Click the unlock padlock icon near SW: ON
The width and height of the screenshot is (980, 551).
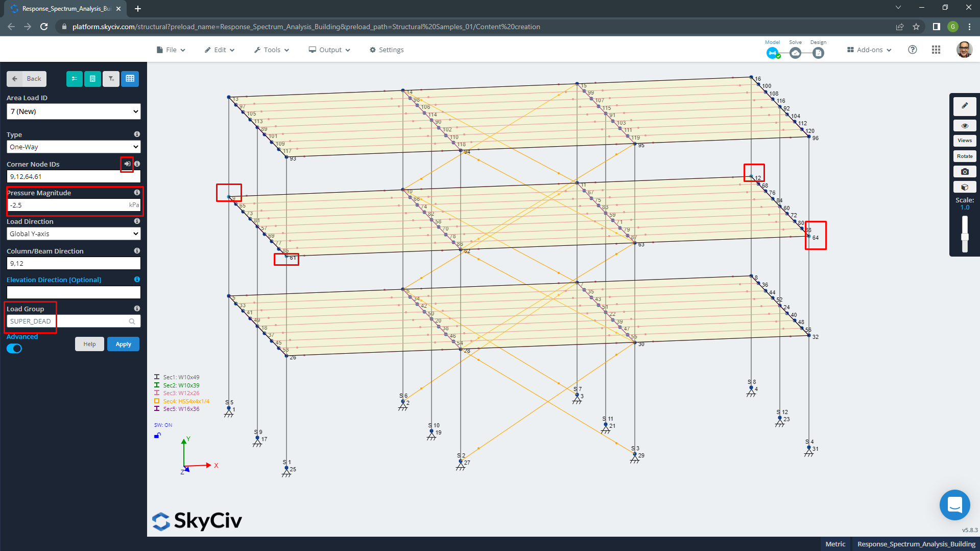pyautogui.click(x=158, y=435)
